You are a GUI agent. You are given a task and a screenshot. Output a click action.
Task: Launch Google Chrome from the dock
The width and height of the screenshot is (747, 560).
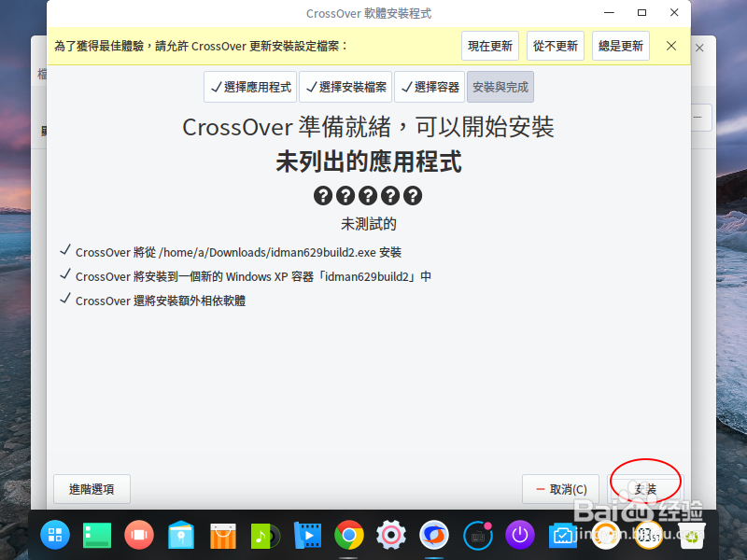click(x=349, y=535)
